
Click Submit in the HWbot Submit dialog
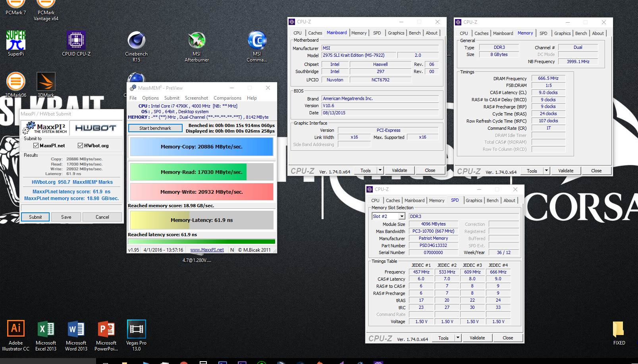(35, 217)
